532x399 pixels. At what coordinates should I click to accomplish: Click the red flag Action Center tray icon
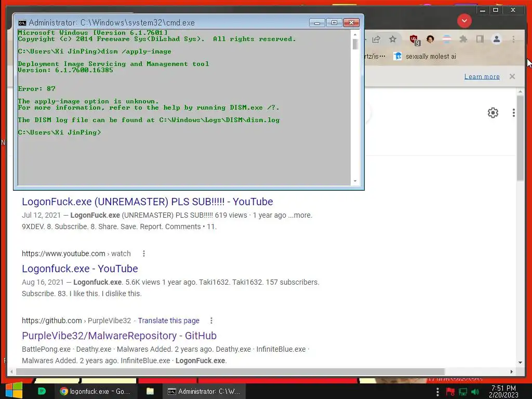tap(450, 392)
